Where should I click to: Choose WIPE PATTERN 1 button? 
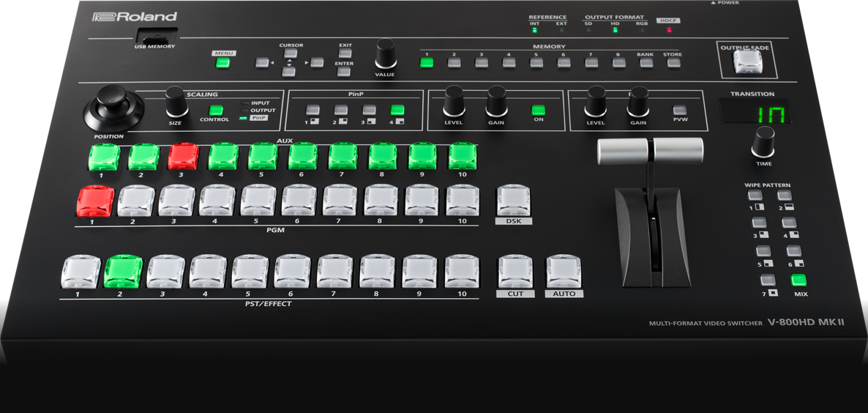pyautogui.click(x=755, y=195)
